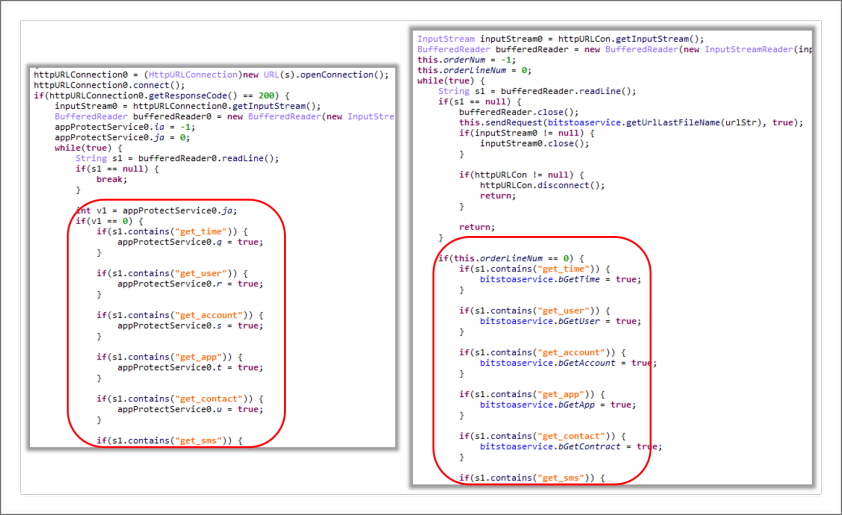Click the "BufferedReader bufferedReader" line in right snippet
Viewport: 842px width, 515px height.
click(614, 49)
